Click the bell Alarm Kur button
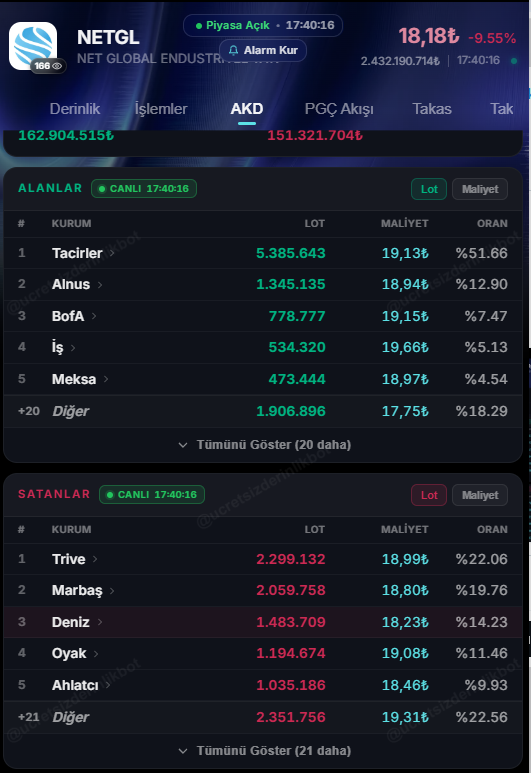 coord(263,50)
